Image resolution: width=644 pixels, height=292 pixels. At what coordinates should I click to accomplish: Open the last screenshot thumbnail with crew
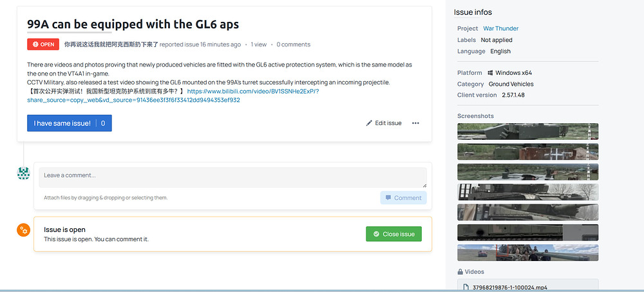[x=528, y=253]
